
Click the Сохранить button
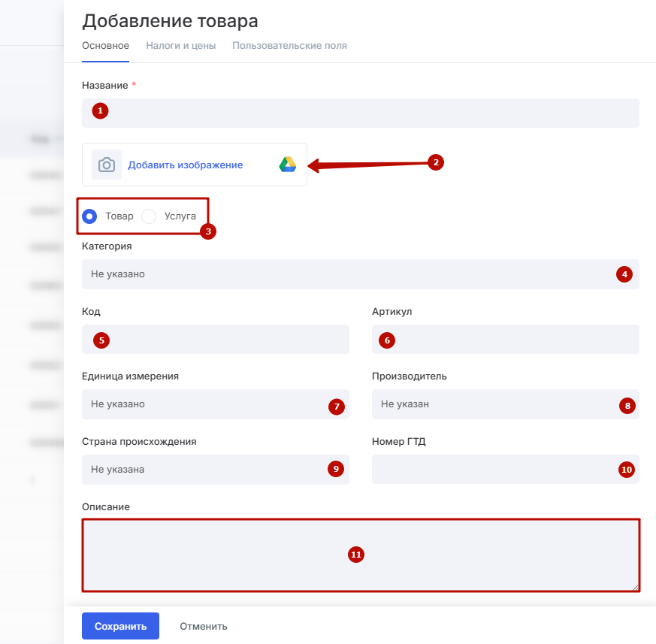[120, 626]
